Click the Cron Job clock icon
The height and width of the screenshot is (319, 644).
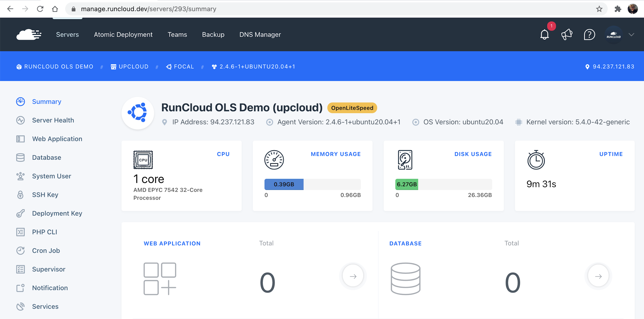click(x=20, y=250)
